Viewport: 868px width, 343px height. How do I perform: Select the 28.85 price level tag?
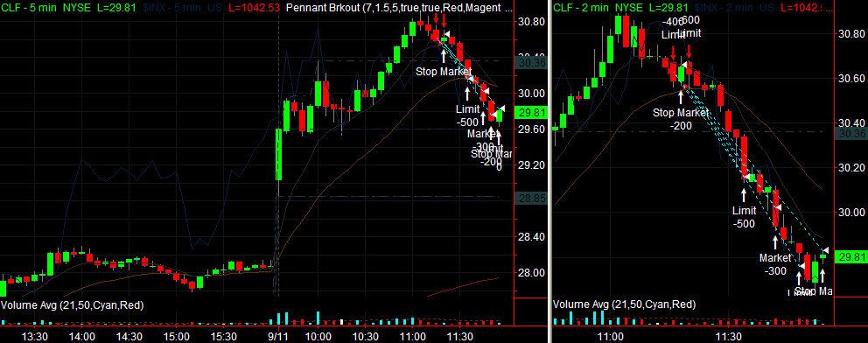530,198
